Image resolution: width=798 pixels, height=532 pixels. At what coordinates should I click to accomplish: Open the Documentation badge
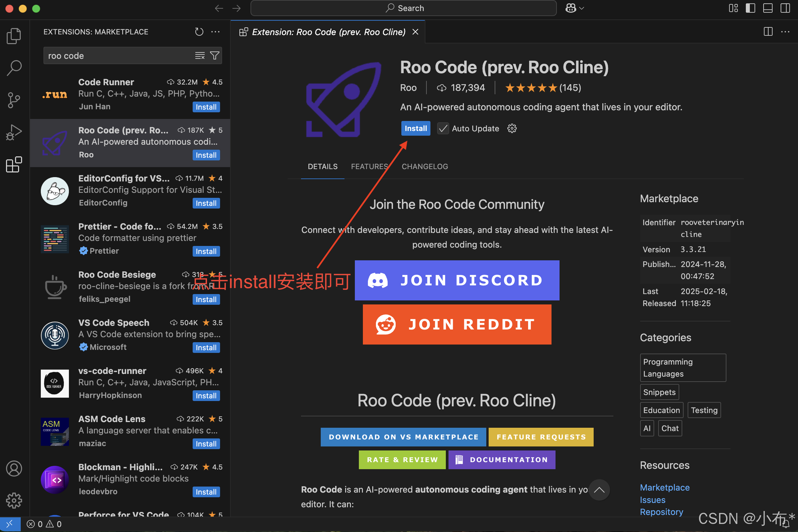[502, 460]
